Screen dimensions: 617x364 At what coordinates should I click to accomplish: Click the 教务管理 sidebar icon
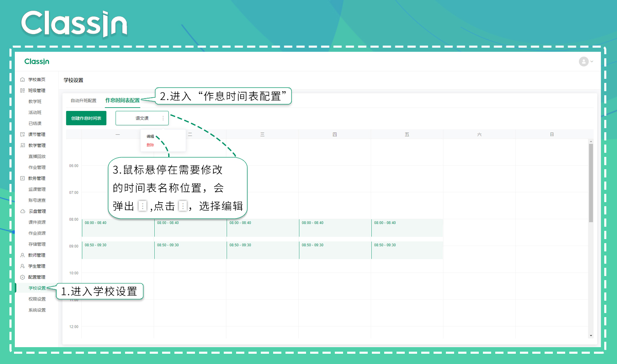point(23,178)
